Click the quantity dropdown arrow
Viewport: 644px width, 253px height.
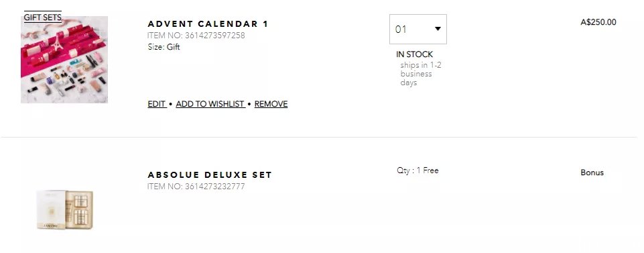438,29
